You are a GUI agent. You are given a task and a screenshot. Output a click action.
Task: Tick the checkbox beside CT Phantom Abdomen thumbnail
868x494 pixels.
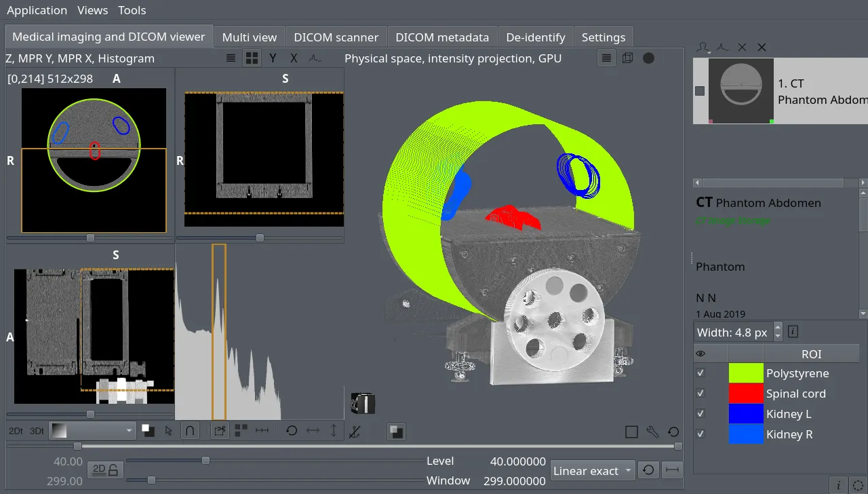700,90
